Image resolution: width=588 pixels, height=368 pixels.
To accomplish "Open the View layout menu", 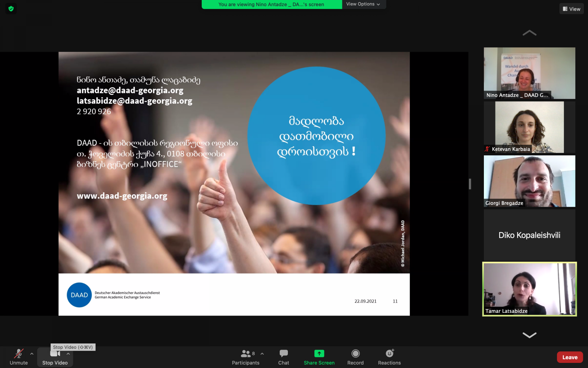I will 572,9.
